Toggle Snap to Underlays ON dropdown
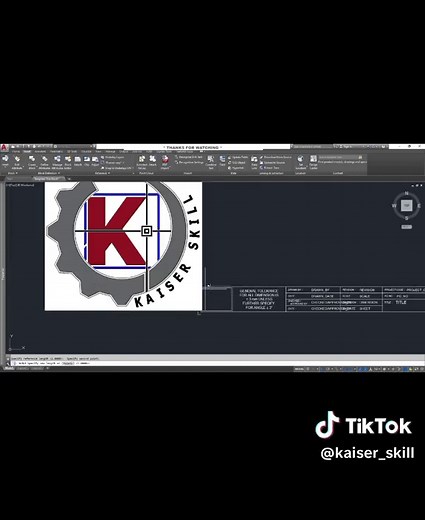Screen dimensions: 425x520 click(x=116, y=168)
